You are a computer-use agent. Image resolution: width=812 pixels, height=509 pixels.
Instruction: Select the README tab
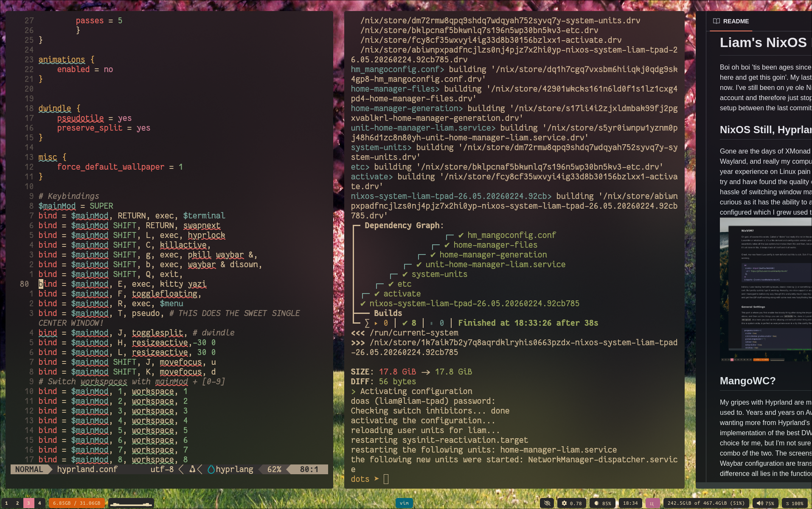click(x=731, y=21)
